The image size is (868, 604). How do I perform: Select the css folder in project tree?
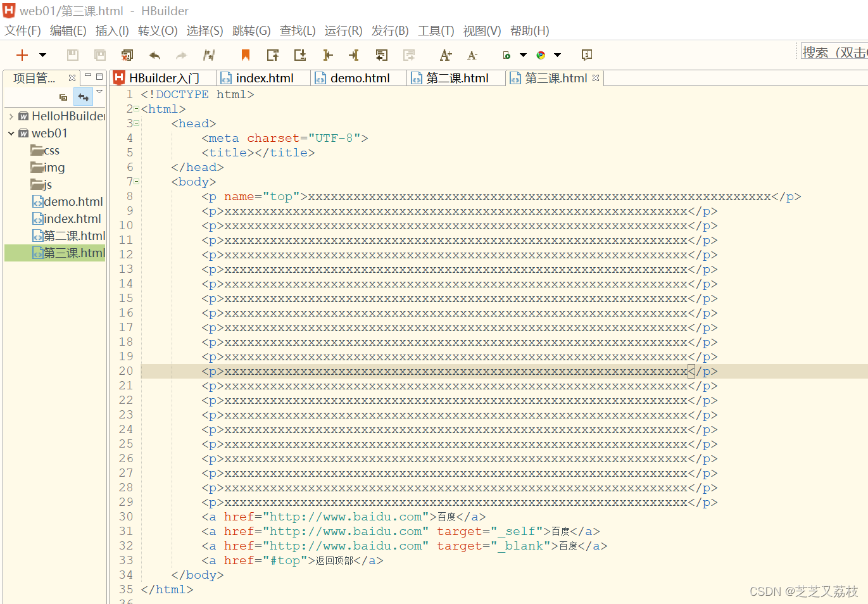(45, 151)
